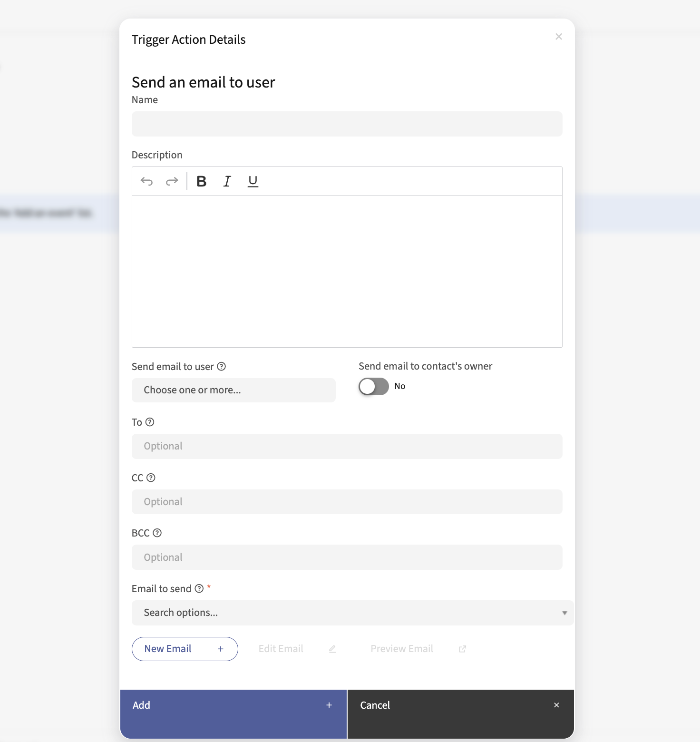Apply underline formatting in the Description editor

click(253, 181)
